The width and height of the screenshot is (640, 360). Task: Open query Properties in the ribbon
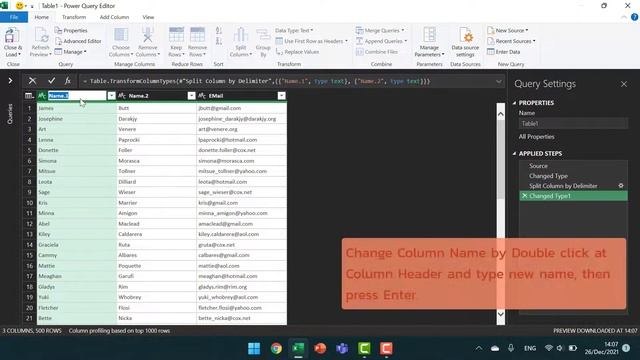tap(71, 31)
